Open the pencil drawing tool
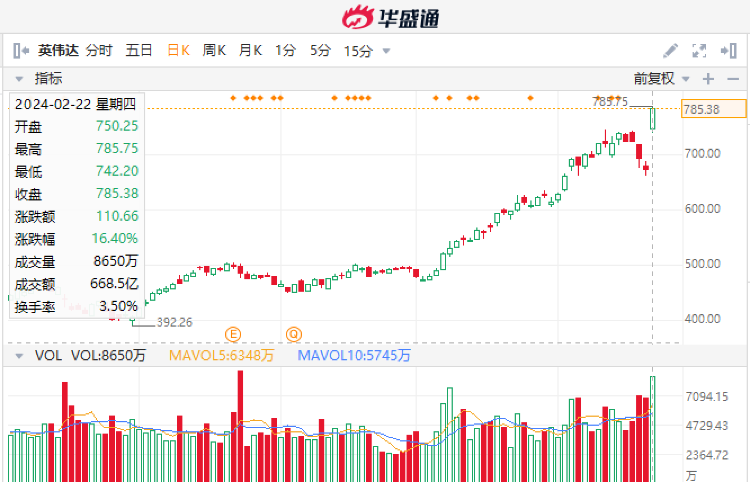The width and height of the screenshot is (750, 482). pyautogui.click(x=670, y=51)
